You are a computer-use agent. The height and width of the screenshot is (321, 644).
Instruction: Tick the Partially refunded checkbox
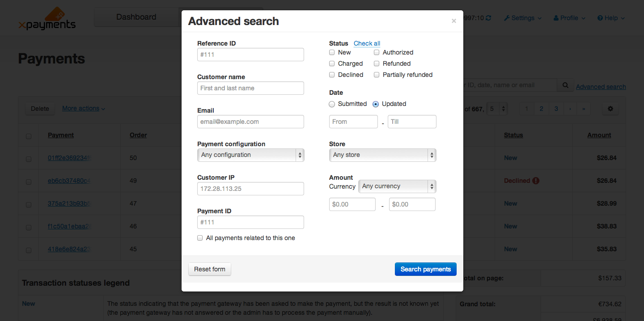pos(377,75)
